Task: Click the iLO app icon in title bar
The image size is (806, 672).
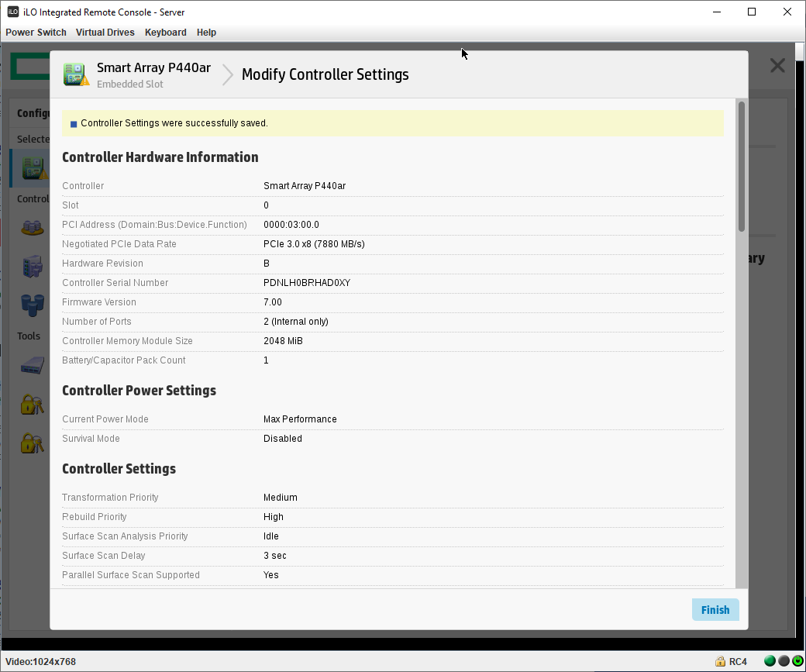Action: [x=13, y=12]
